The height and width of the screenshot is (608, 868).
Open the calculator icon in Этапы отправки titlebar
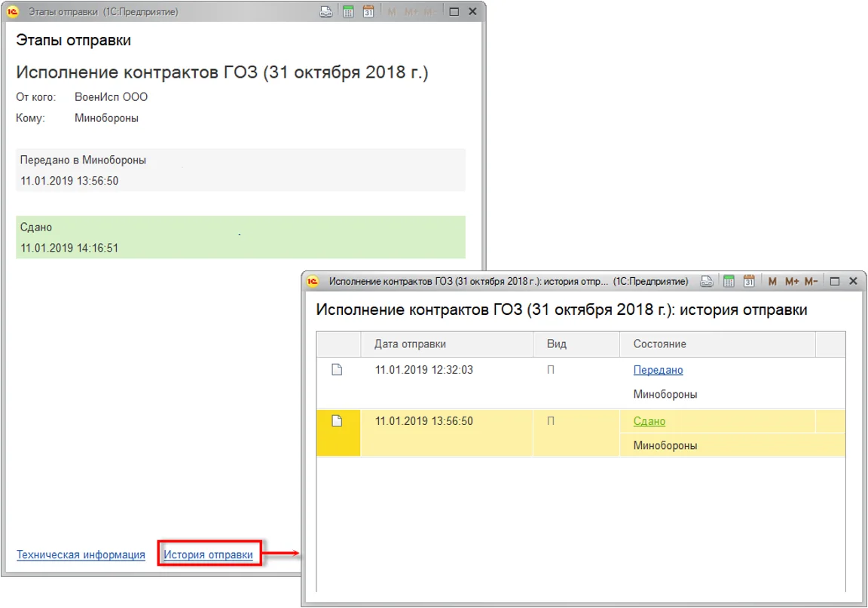348,11
